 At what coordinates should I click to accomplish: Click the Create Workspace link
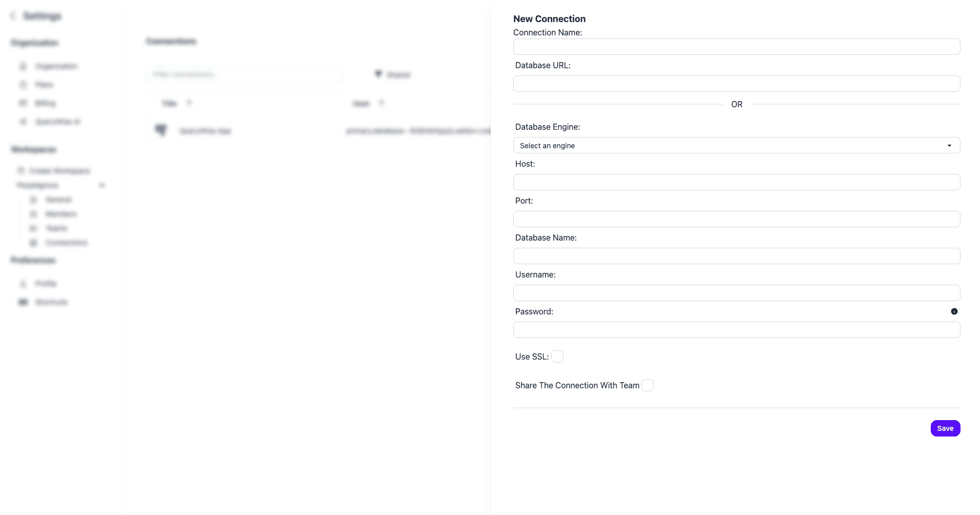[x=59, y=171]
